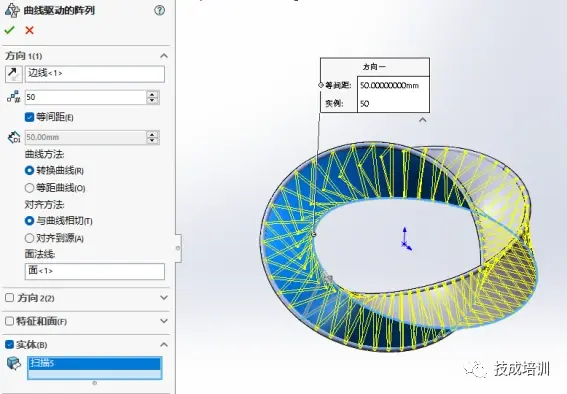Collapse the 实体(B) section
Image resolution: width=567 pixels, height=394 pixels.
tap(164, 344)
